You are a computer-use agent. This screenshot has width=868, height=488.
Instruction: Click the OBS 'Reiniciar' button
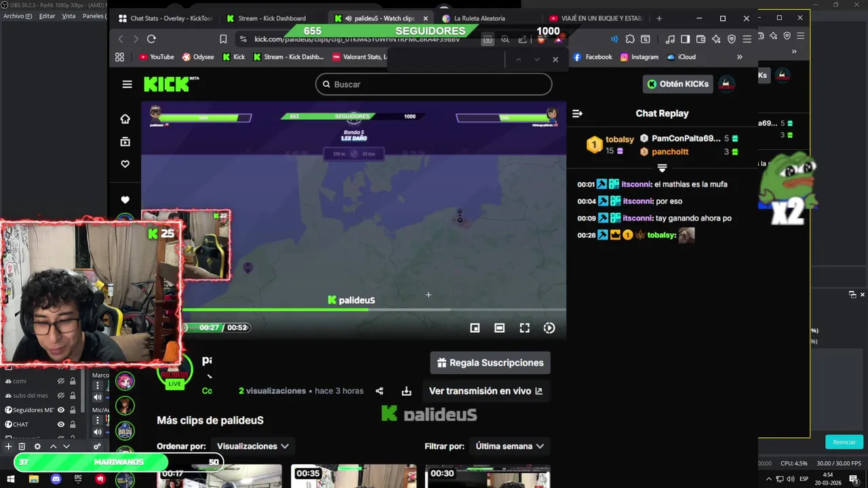pyautogui.click(x=844, y=442)
